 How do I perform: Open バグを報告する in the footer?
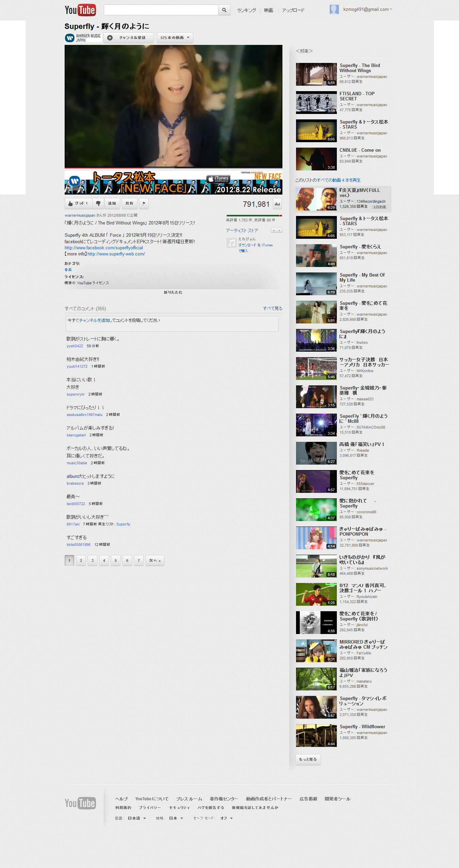211,808
